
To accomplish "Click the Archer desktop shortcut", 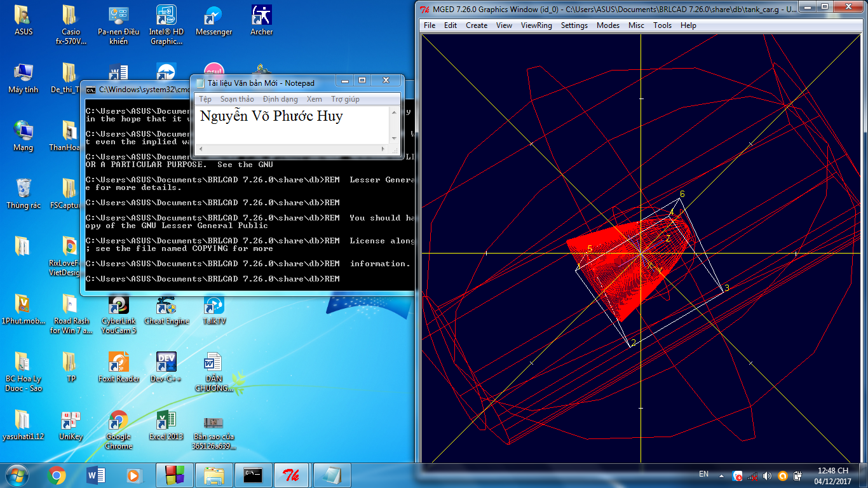I will 261,20.
